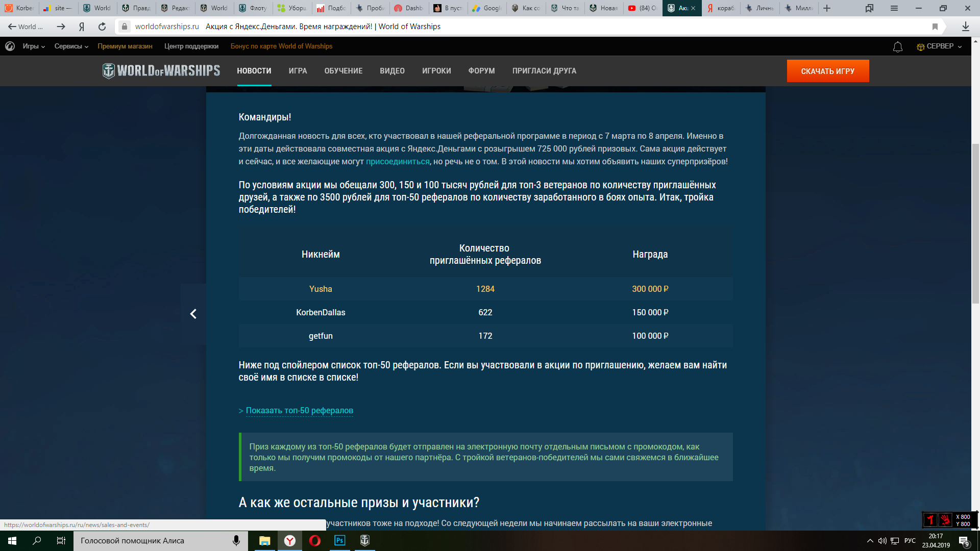This screenshot has height=551, width=980.
Task: Expand the Сервисы dropdown menu
Action: tap(71, 46)
